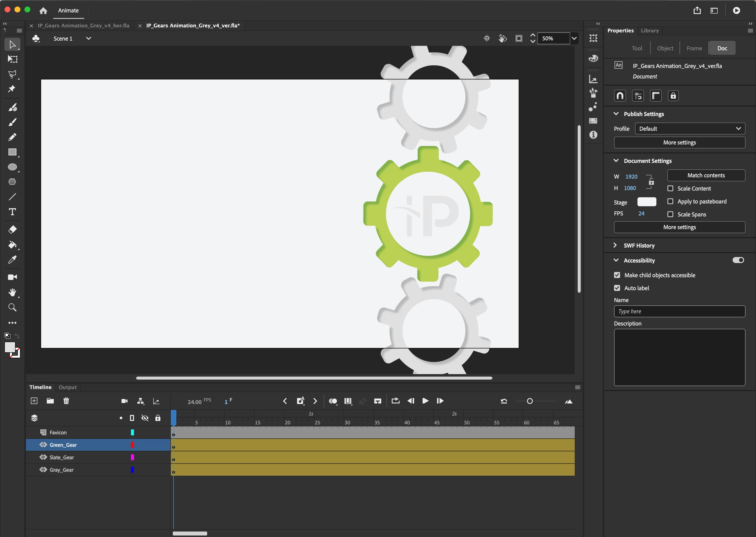Screen dimensions: 756x537
Task: Pick the Paint Bucket tool
Action: (12, 245)
